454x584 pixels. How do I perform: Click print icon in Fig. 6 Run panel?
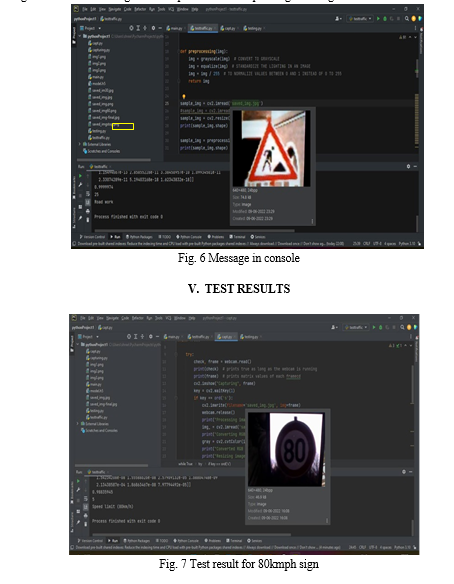tap(88, 211)
